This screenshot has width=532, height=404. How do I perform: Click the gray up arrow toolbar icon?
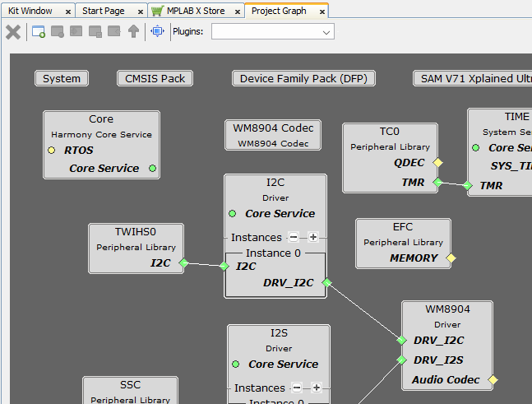coord(133,32)
